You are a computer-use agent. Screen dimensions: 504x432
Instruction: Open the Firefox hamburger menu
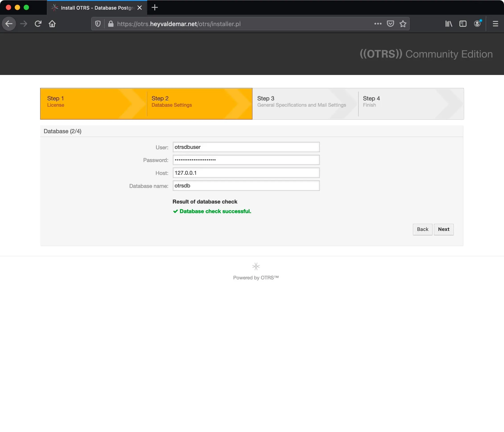pyautogui.click(x=495, y=24)
